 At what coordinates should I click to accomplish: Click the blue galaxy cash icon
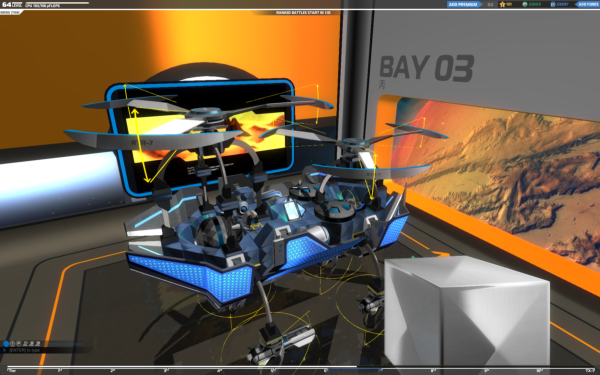pos(553,4)
